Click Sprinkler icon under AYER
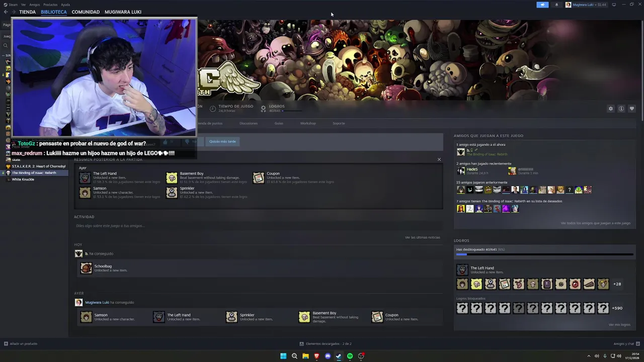The height and width of the screenshot is (362, 644). 231,317
